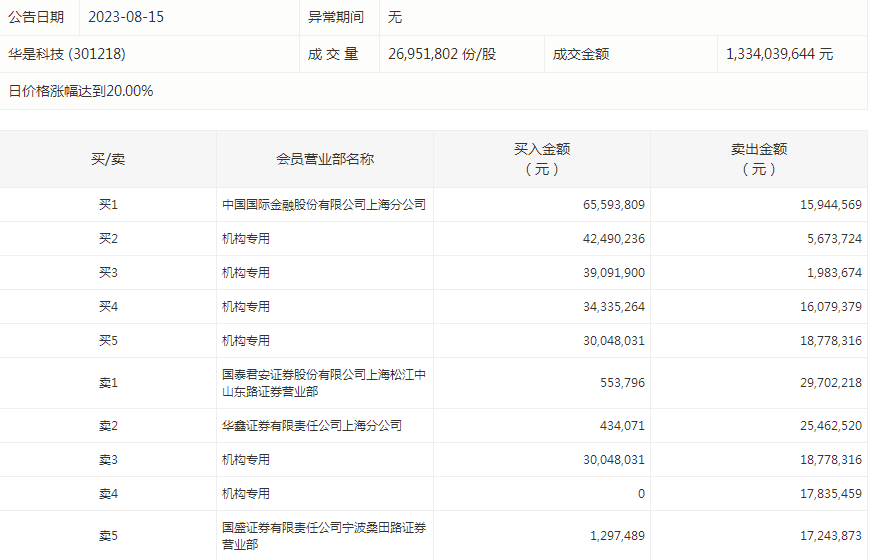
Task: Select buy amount 65,593,809
Action: pyautogui.click(x=614, y=205)
